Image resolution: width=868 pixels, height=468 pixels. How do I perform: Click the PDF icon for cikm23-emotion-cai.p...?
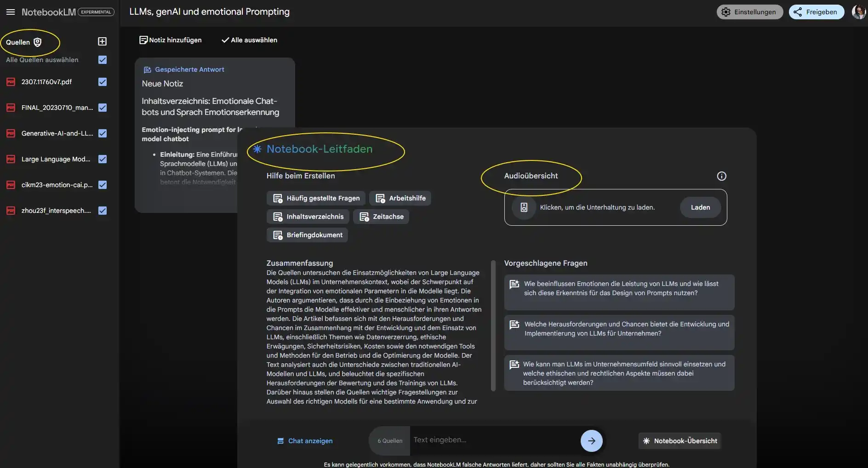point(11,185)
